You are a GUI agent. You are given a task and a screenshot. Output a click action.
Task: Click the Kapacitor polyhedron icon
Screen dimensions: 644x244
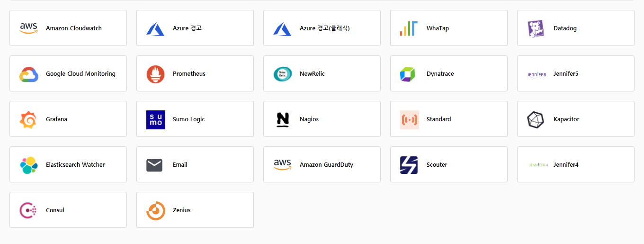536,119
